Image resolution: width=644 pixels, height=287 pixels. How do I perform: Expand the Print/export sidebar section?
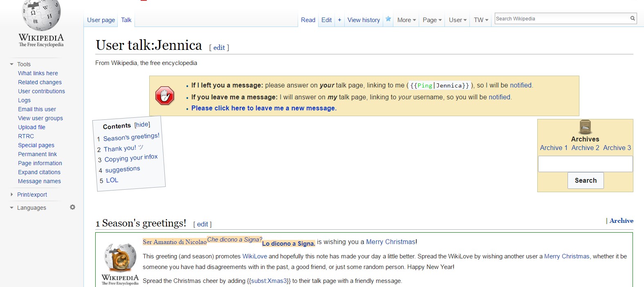coord(11,195)
